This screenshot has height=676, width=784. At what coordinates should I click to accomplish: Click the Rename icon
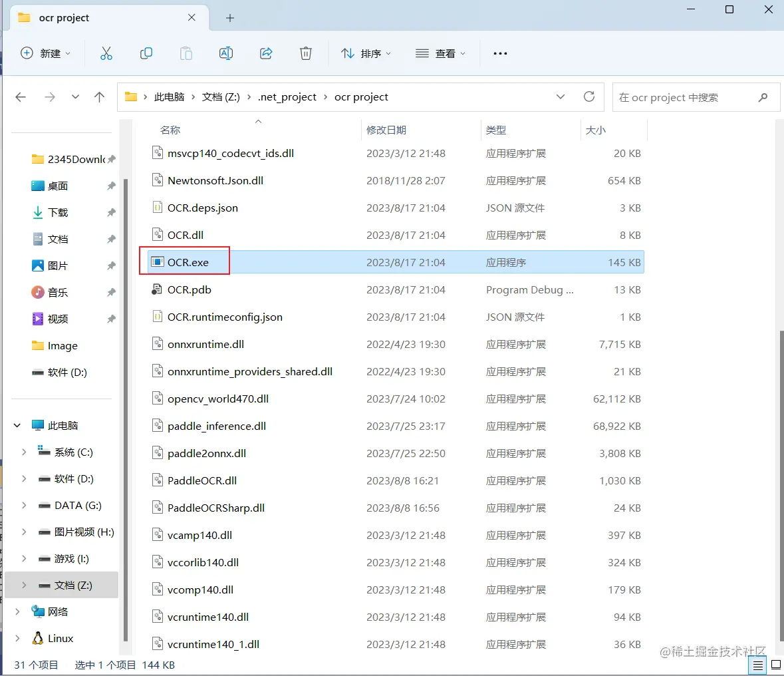pyautogui.click(x=226, y=53)
